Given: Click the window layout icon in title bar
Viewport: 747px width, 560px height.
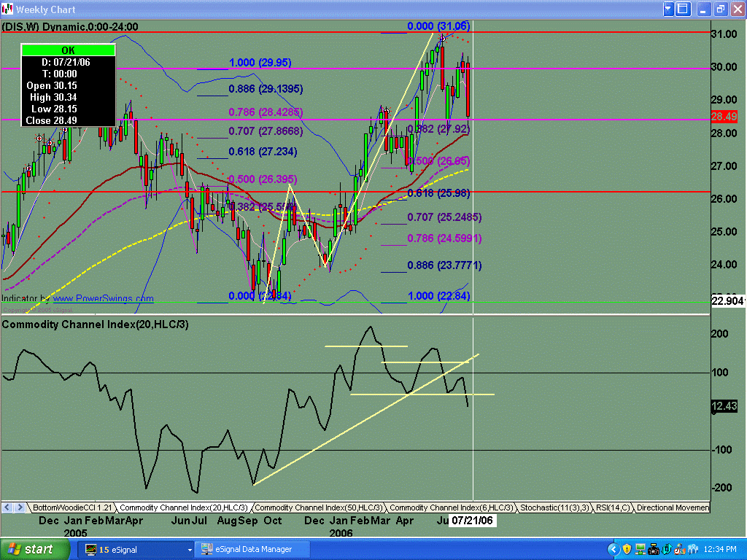Looking at the screenshot, I should (683, 9).
